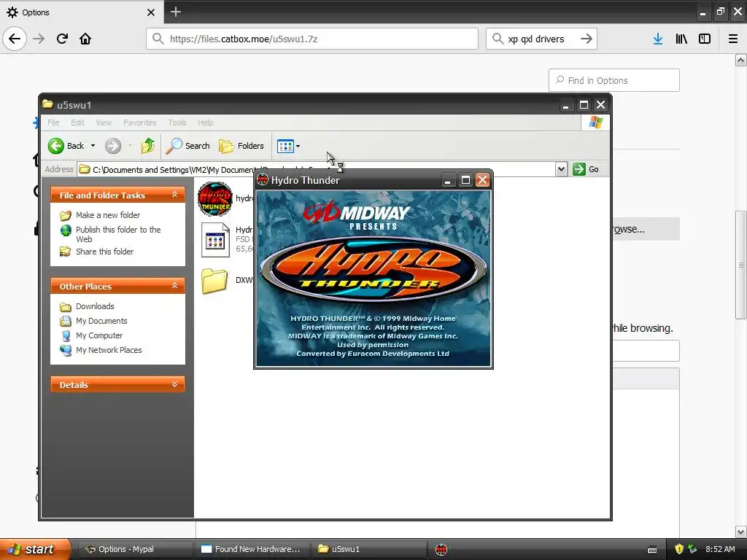Click the browser page vertical scrollbar thumb
The image size is (747, 560).
coord(740,265)
